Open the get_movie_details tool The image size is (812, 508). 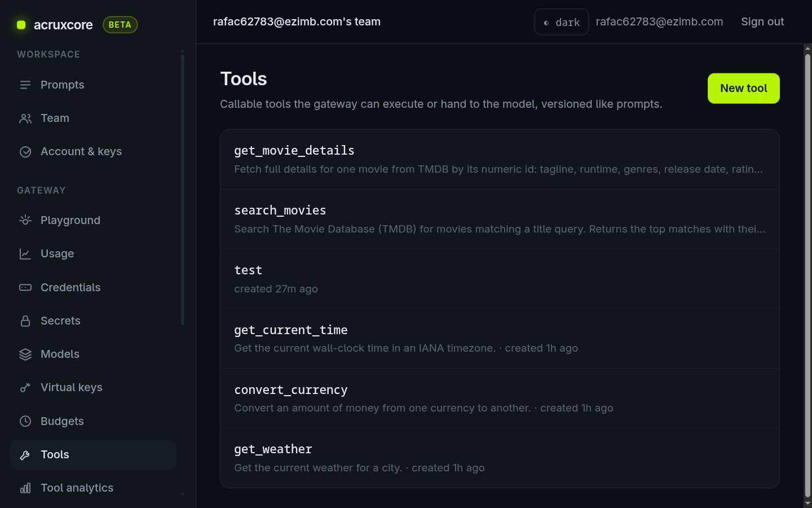tap(500, 160)
